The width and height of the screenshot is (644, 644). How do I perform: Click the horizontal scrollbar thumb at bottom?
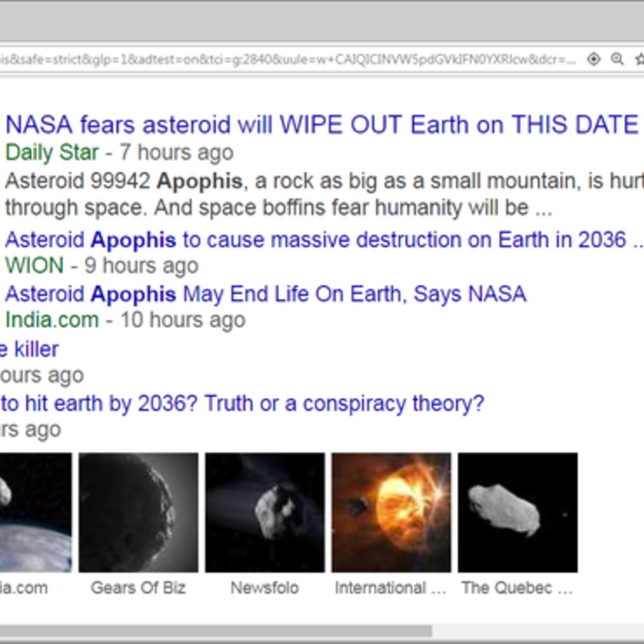pos(216,631)
